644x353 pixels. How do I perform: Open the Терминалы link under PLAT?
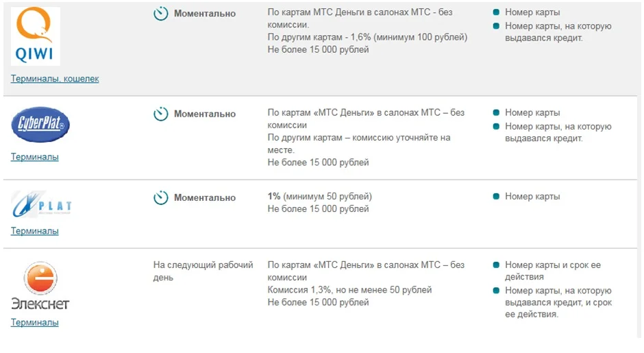34,231
